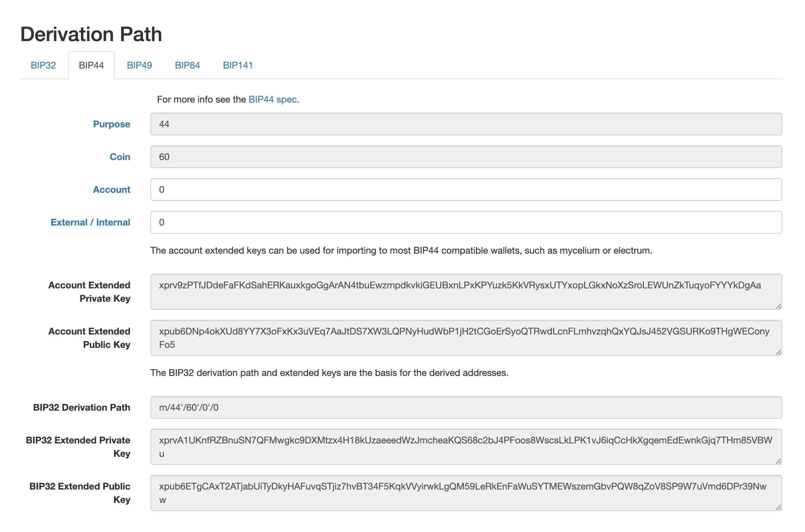
Task: Switch to the BIP32 tab
Action: 43,65
